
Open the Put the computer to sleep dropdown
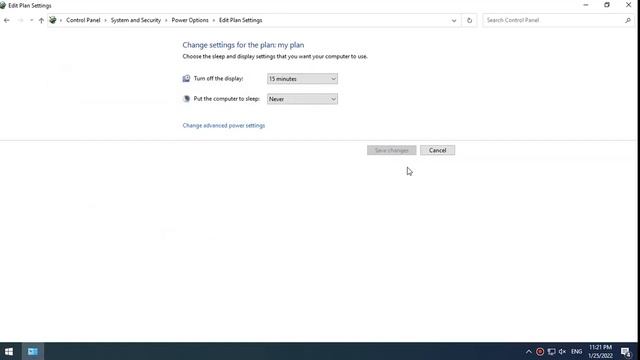click(302, 99)
